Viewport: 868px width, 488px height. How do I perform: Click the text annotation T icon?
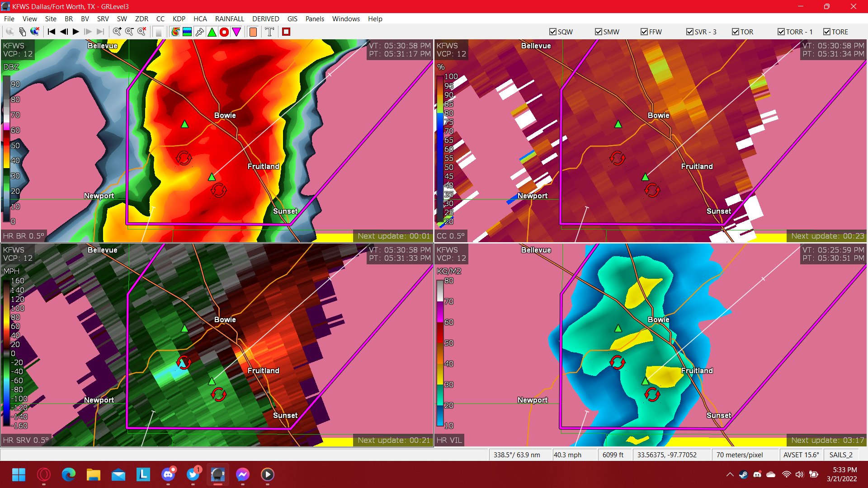(269, 32)
